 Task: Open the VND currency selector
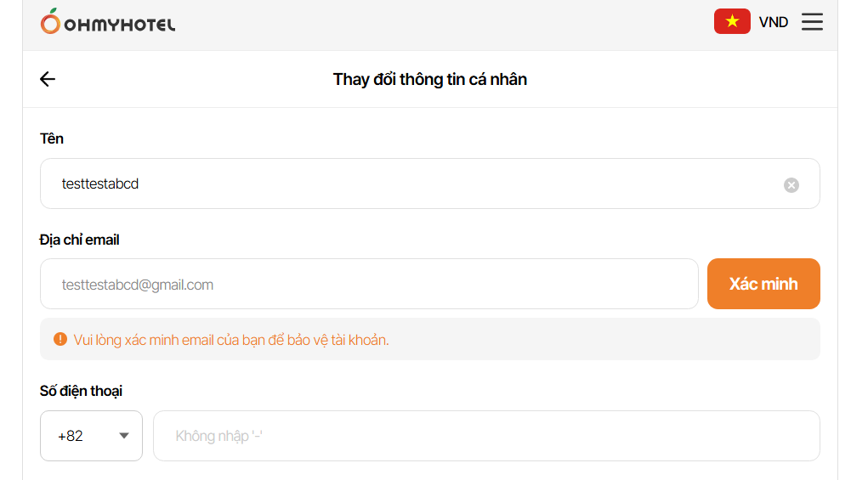(x=774, y=22)
